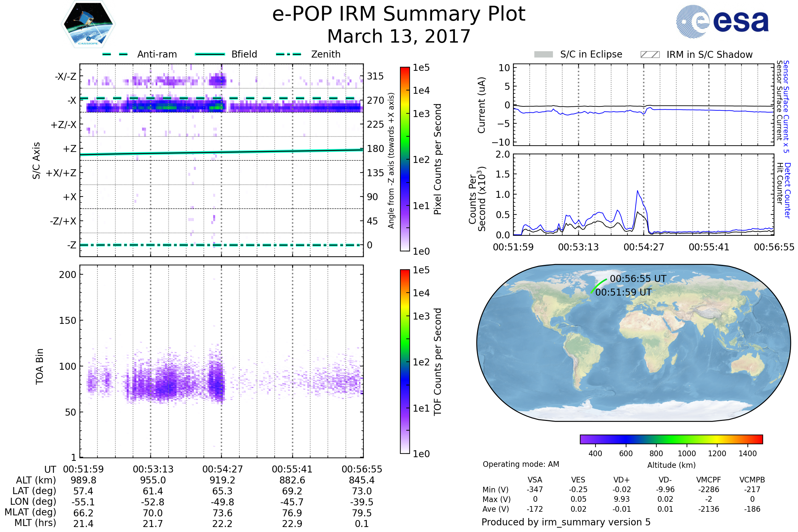Click the ESA logo
798x532 pixels.
point(722,21)
